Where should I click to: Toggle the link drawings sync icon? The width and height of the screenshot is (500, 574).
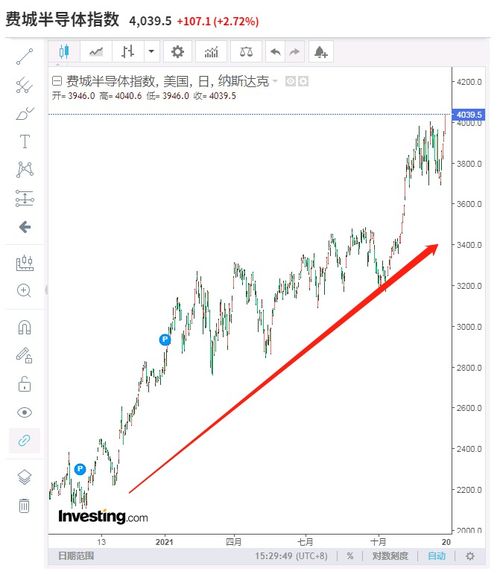(24, 440)
